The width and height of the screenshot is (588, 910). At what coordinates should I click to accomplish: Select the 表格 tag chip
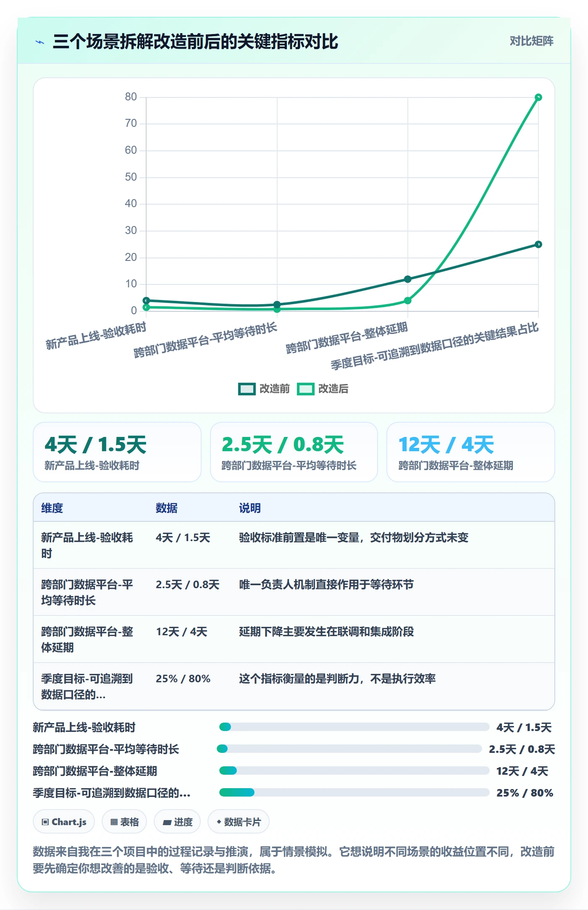tap(124, 822)
